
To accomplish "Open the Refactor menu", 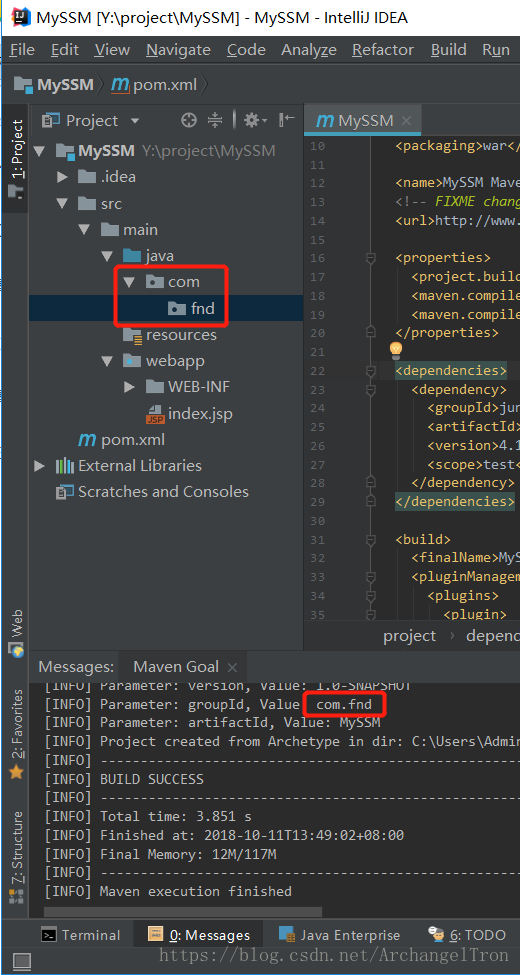I will click(383, 50).
